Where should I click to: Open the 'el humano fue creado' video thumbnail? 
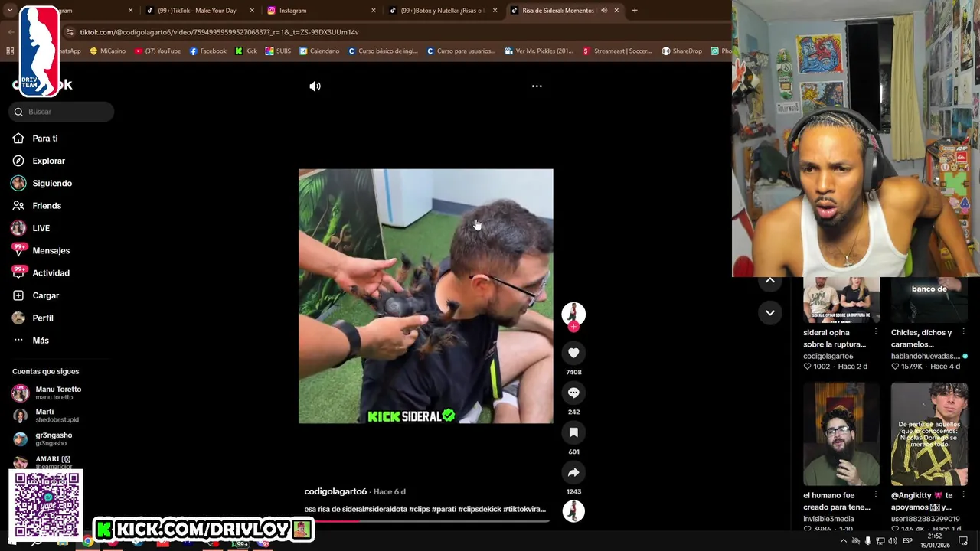(x=841, y=435)
